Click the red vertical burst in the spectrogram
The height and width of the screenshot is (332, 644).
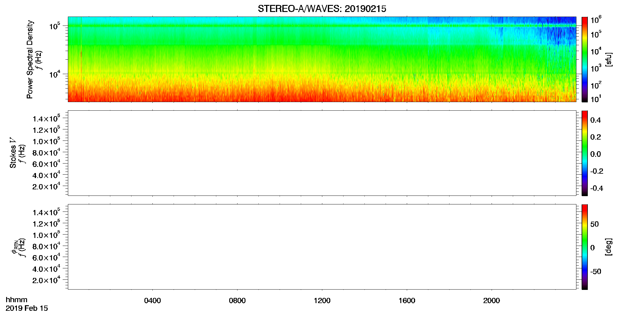coord(81,46)
